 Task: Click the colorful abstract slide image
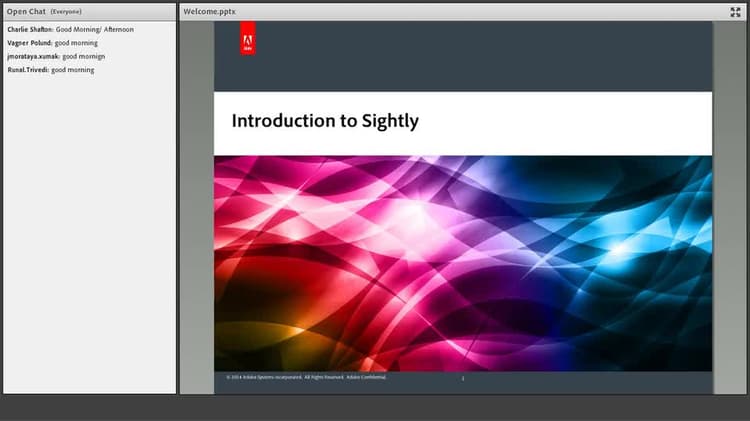coord(463,264)
